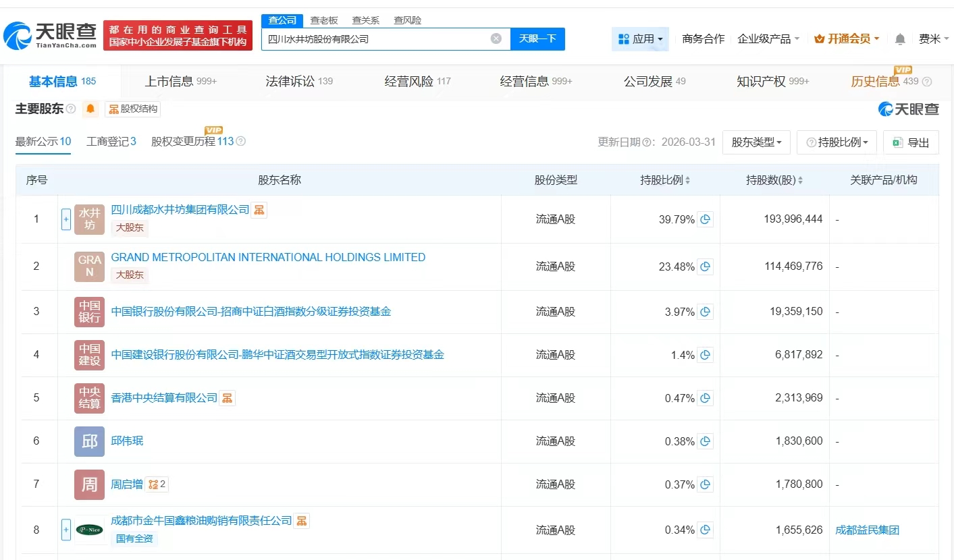The width and height of the screenshot is (954, 560).
Task: Switch to 上市信息 tab
Action: tap(181, 82)
